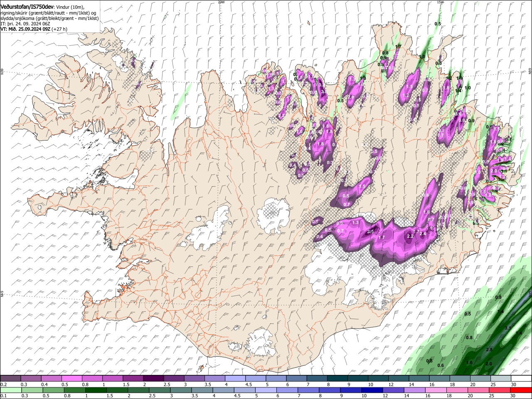This screenshot has height=399, width=532.
Task: Select the 'Vindur (10m)' header text
Action: [70, 7]
